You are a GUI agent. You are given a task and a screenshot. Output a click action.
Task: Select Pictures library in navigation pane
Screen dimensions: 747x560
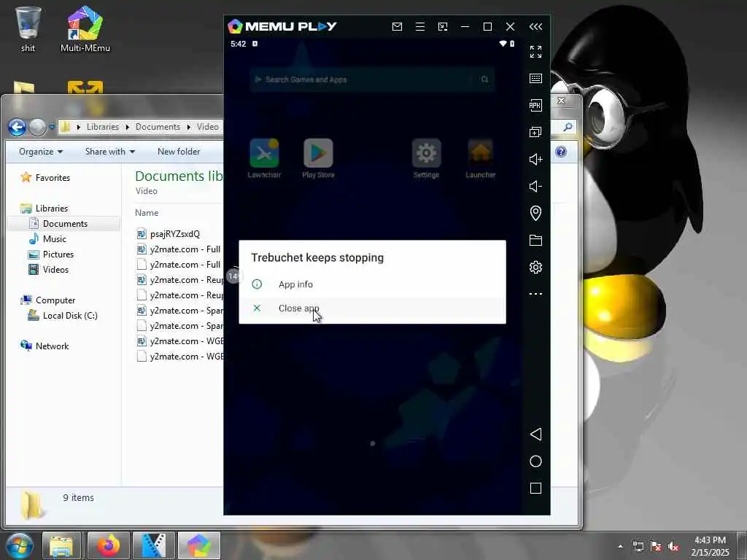(x=58, y=254)
